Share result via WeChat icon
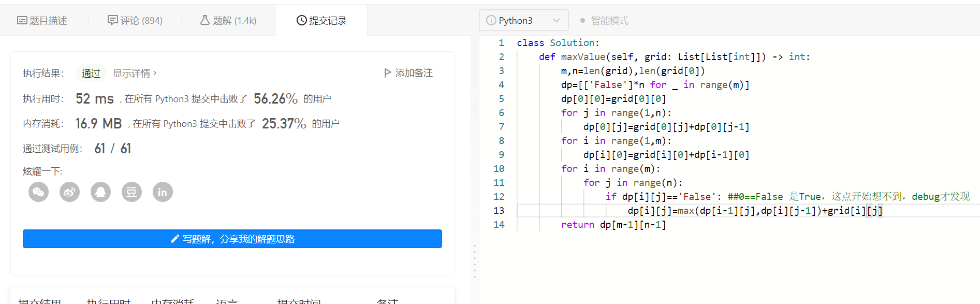The image size is (980, 304). tap(39, 192)
